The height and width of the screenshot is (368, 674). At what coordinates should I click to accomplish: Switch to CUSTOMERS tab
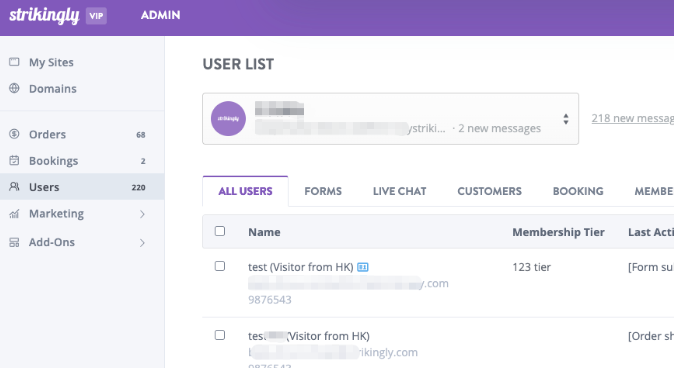click(490, 191)
